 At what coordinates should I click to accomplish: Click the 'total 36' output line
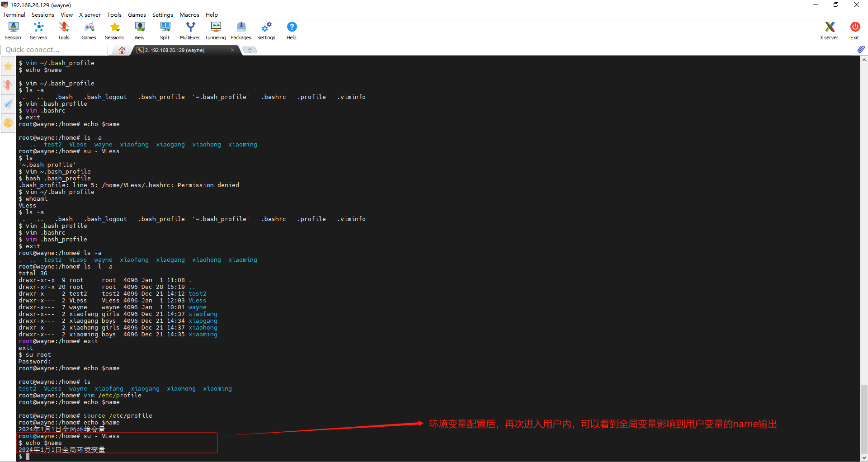pos(33,273)
